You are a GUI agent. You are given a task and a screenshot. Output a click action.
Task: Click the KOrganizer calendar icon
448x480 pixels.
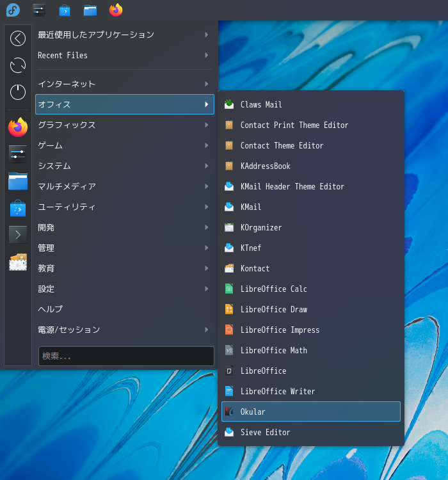pyautogui.click(x=229, y=227)
